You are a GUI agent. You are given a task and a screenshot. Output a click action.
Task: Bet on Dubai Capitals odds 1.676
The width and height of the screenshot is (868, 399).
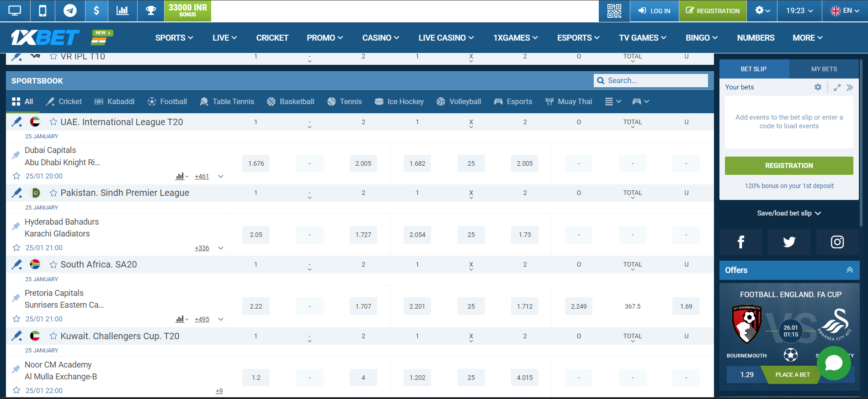coord(256,163)
